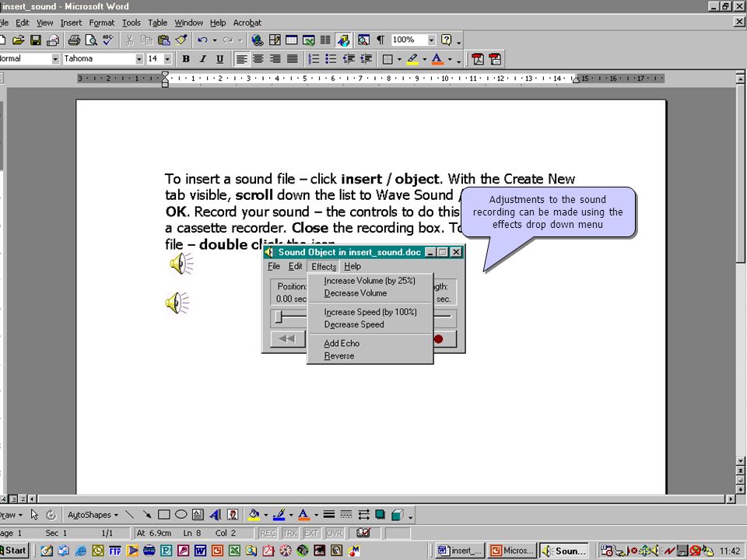Image resolution: width=747 pixels, height=560 pixels.
Task: Center-align the paragraph
Action: click(x=258, y=59)
